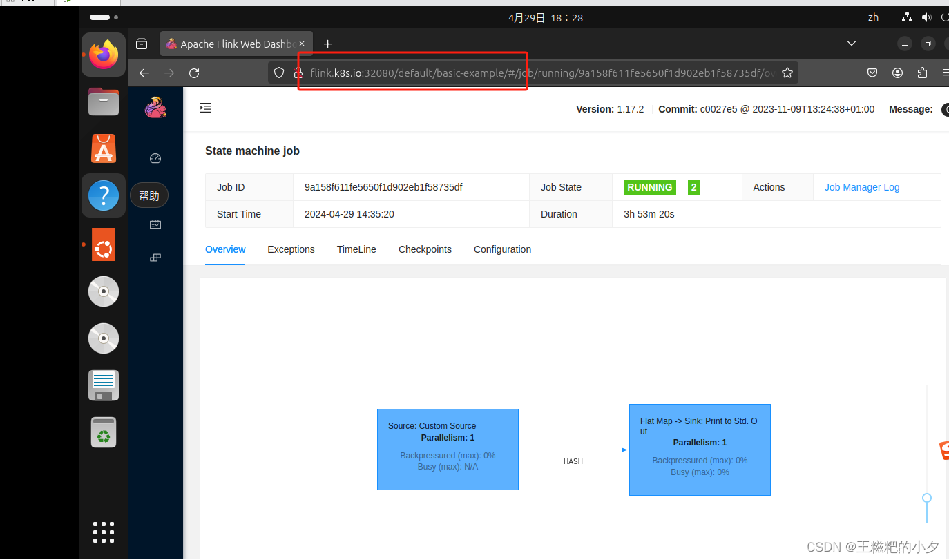Open the Activities workspace indicator
The width and height of the screenshot is (949, 560).
pyautogui.click(x=104, y=17)
